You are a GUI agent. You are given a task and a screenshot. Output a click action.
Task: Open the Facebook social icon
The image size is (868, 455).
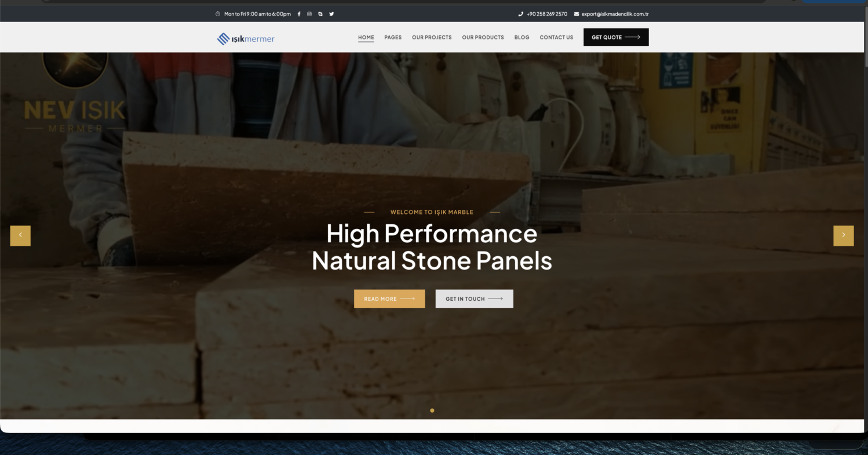(299, 14)
